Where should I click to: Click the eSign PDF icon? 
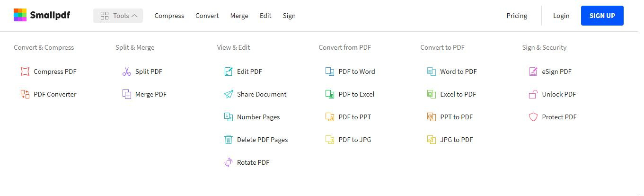pos(533,71)
